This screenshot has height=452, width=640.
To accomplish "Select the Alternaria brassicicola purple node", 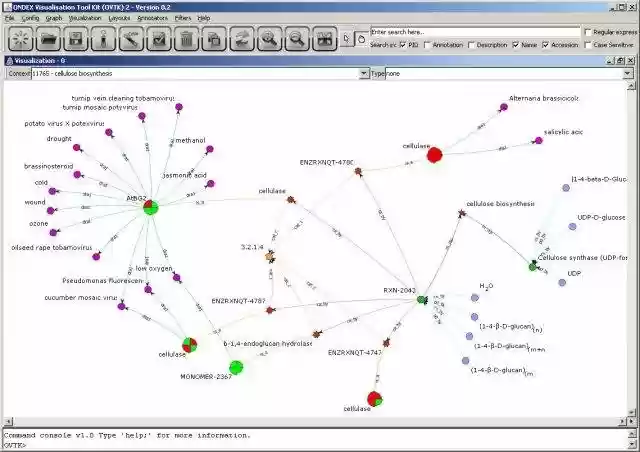I will 504,107.
